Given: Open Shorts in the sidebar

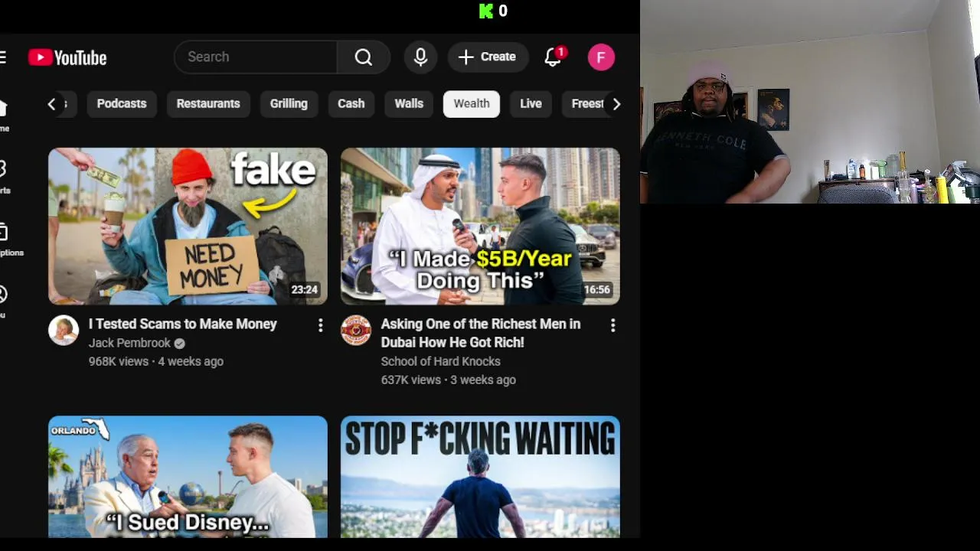Looking at the screenshot, I should pos(4,178).
